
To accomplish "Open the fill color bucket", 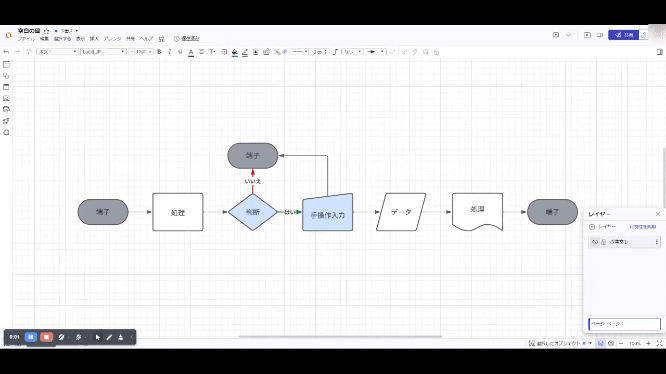I will click(x=234, y=52).
